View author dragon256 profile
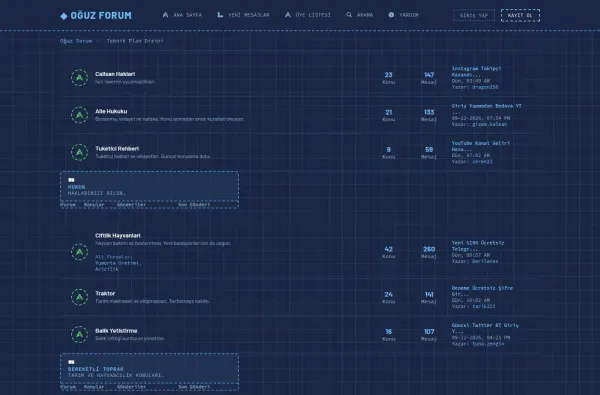Screen dimensions: 600x395 [485, 87]
